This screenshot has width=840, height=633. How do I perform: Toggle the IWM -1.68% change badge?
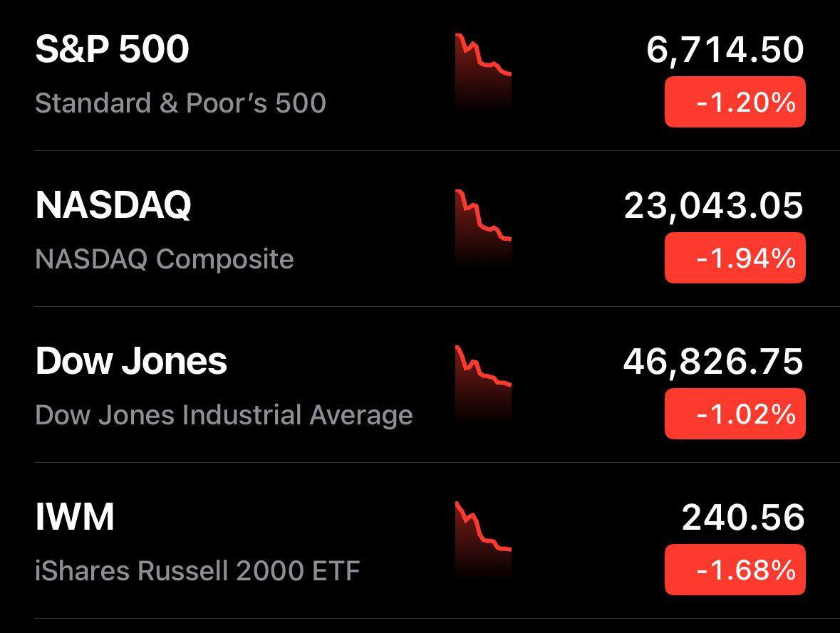[x=735, y=570]
